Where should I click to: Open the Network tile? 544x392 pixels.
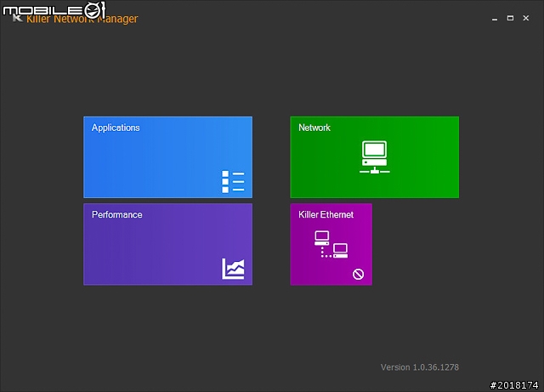click(375, 157)
